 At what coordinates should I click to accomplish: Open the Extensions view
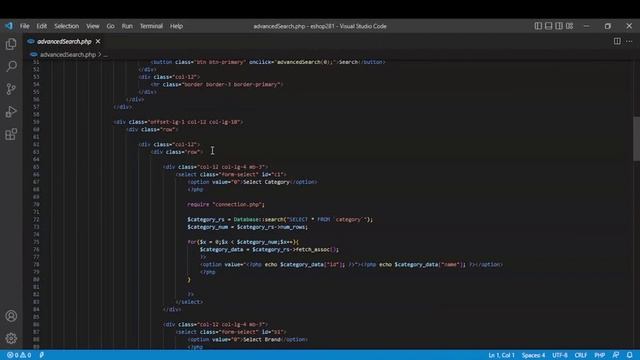pos(11,134)
